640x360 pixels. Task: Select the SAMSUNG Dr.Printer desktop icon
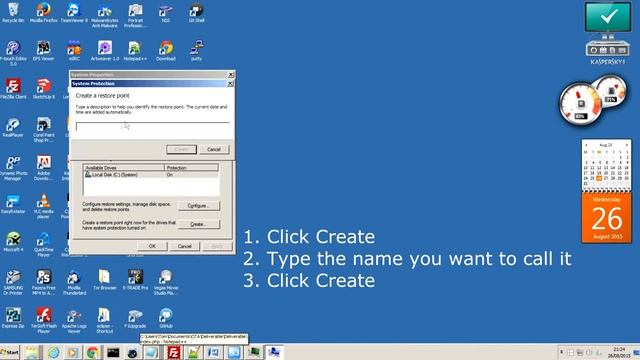point(13,282)
